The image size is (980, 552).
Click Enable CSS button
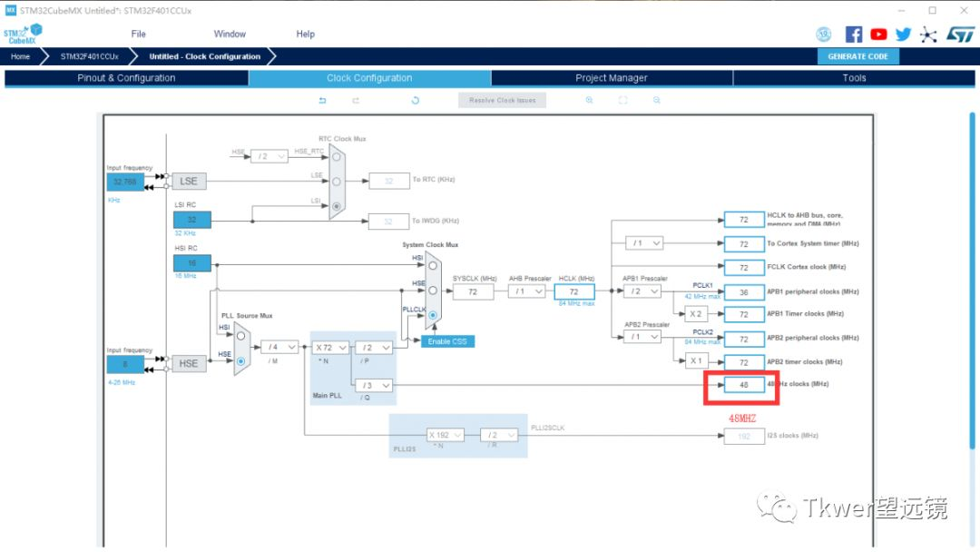(x=447, y=341)
